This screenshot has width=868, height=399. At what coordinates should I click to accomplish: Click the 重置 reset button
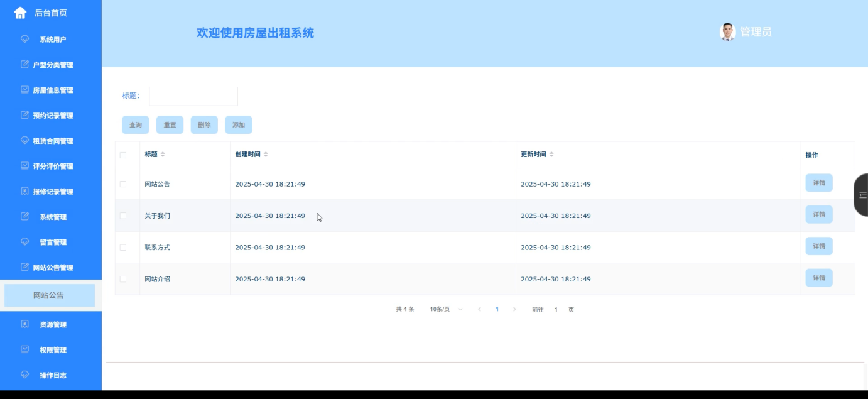170,124
